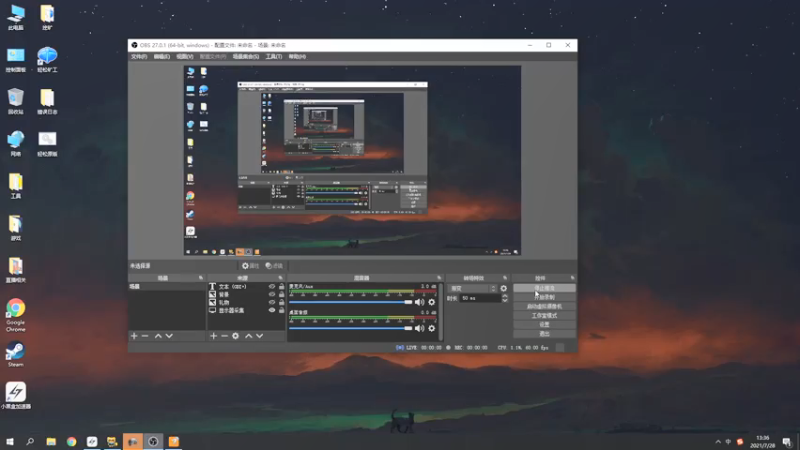Mute the 桌面音频 speaker icon

coord(419,329)
